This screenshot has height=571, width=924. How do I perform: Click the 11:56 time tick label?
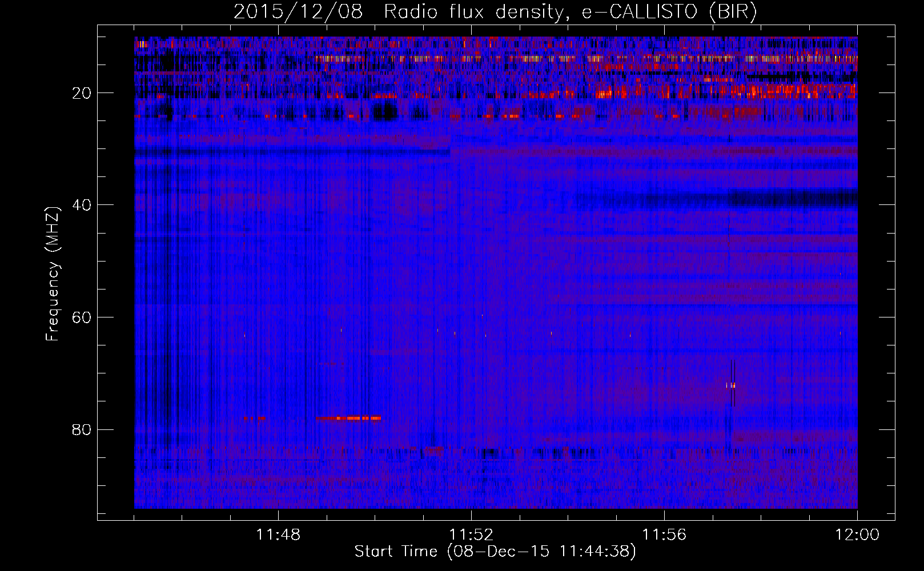coord(664,535)
